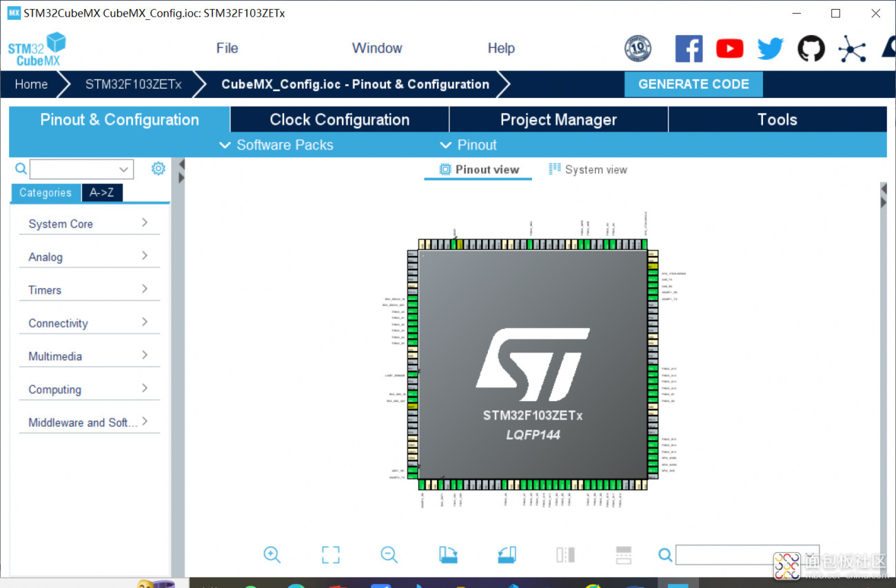Toggle the horizontal split view icon
Screen dimensions: 896x588
(623, 555)
